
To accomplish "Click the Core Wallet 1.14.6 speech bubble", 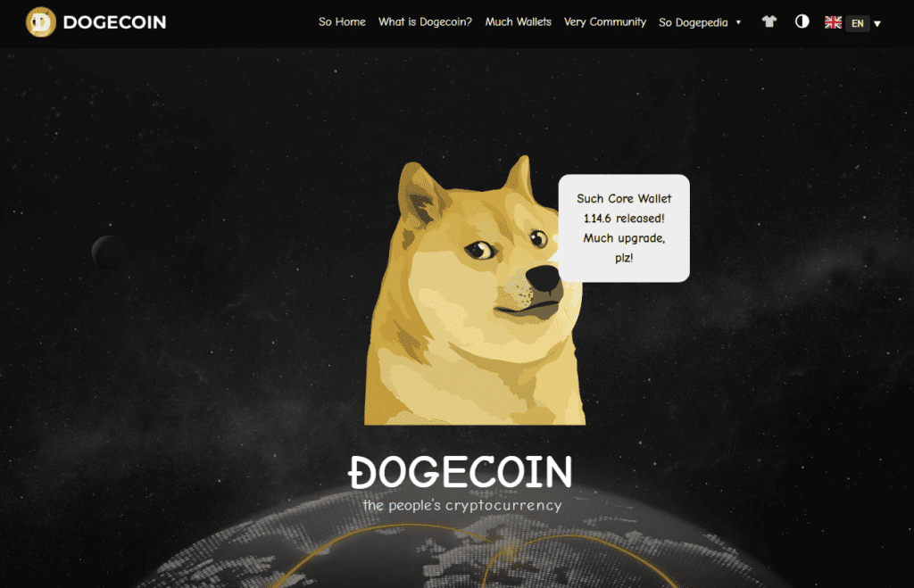I will coord(624,228).
